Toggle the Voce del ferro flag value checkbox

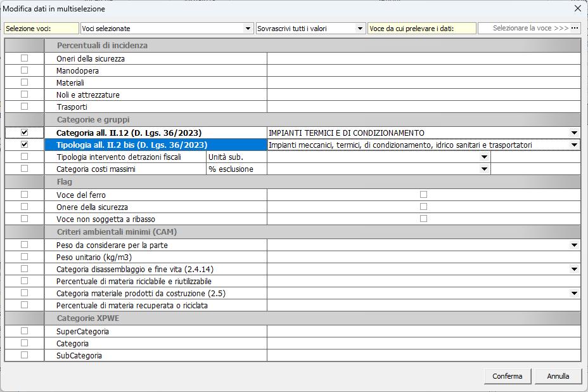point(423,194)
